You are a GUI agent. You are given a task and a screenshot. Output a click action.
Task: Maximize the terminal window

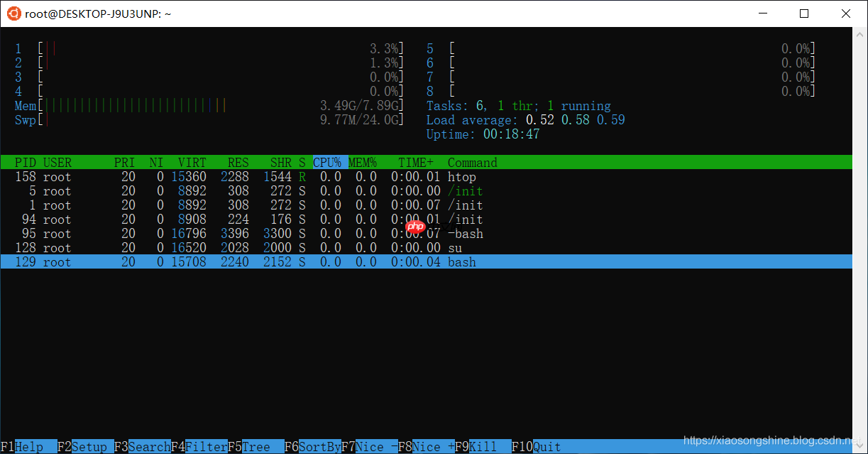point(804,13)
